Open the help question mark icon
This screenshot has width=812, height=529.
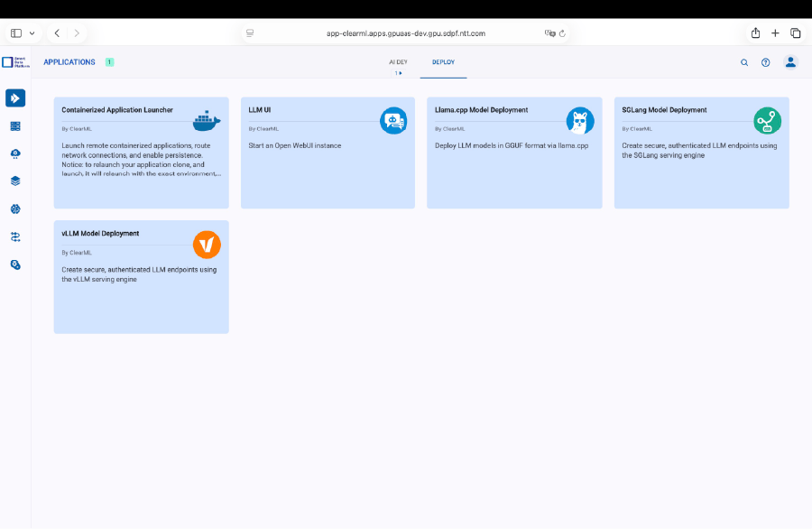coord(765,62)
